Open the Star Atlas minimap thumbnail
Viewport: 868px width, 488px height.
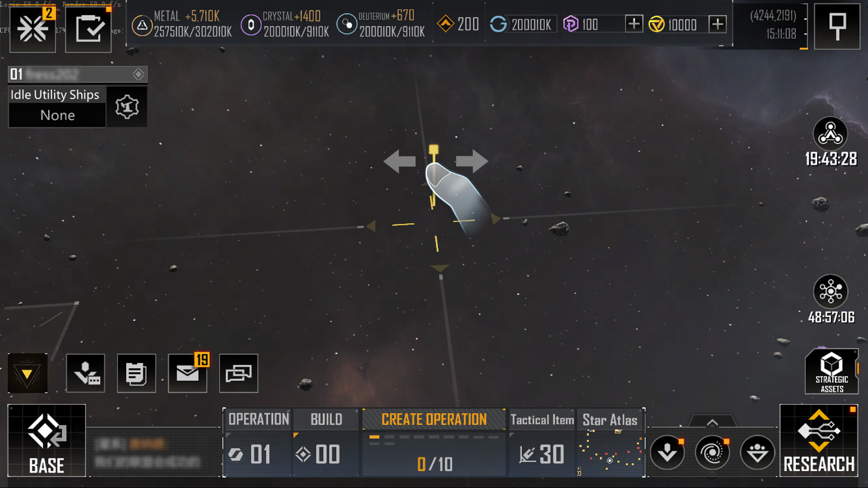[610, 452]
